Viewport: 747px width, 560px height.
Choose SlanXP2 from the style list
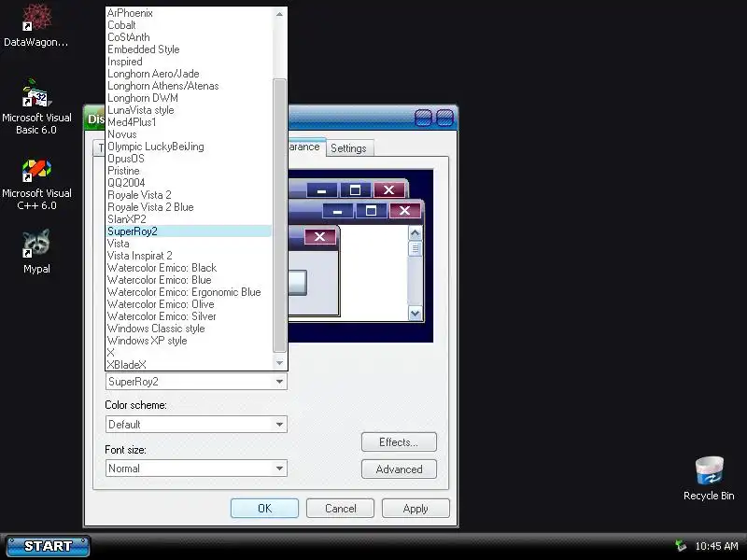(189, 219)
